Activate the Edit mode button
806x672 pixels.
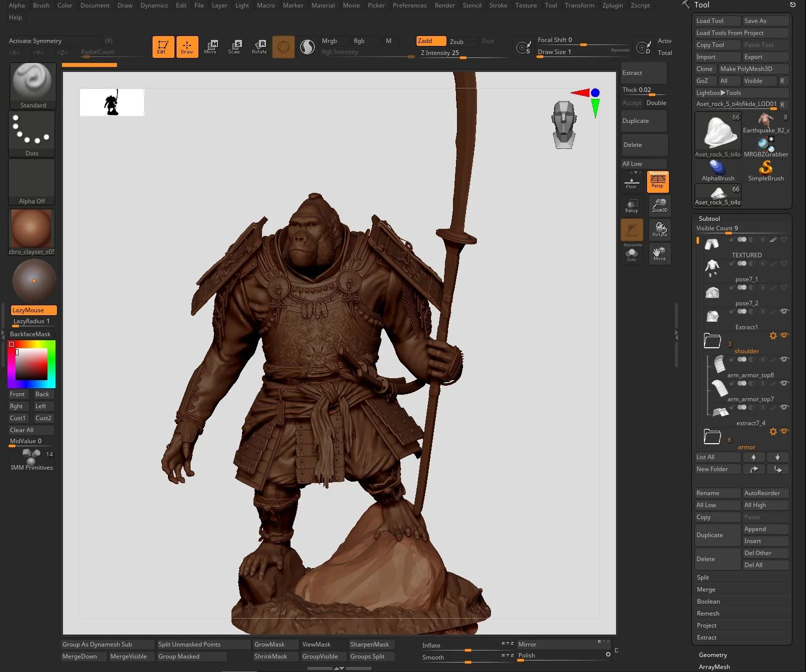tap(163, 47)
